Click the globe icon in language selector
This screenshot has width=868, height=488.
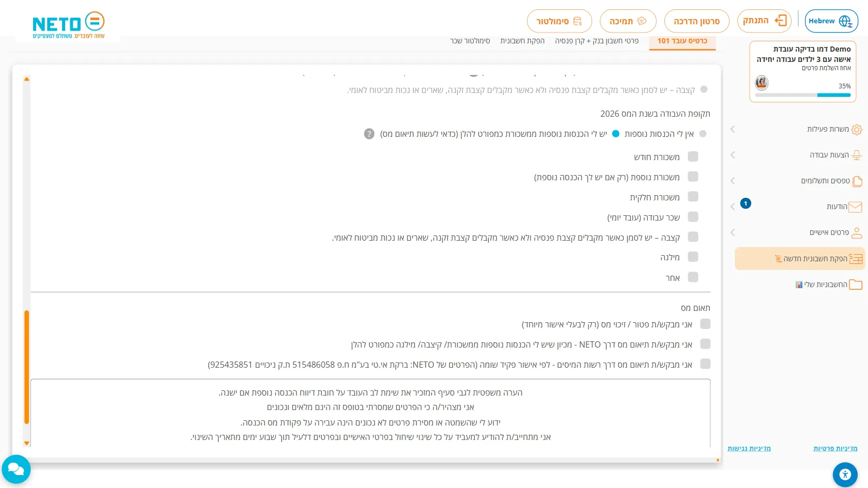845,21
